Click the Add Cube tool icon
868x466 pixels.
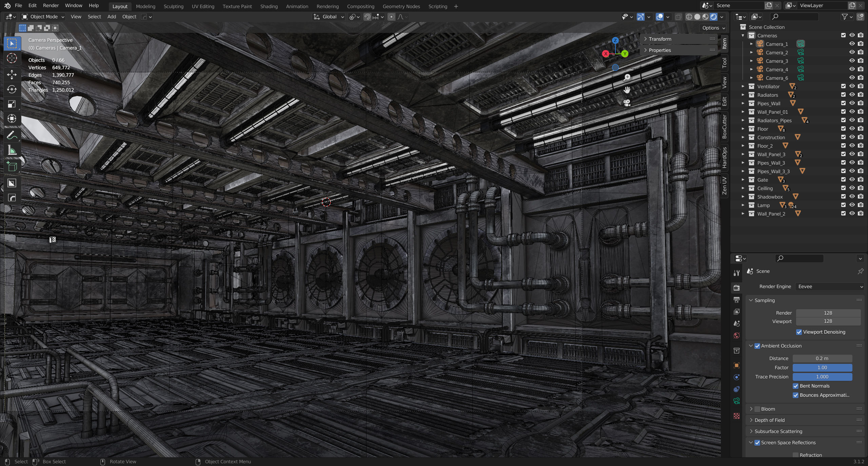(12, 167)
